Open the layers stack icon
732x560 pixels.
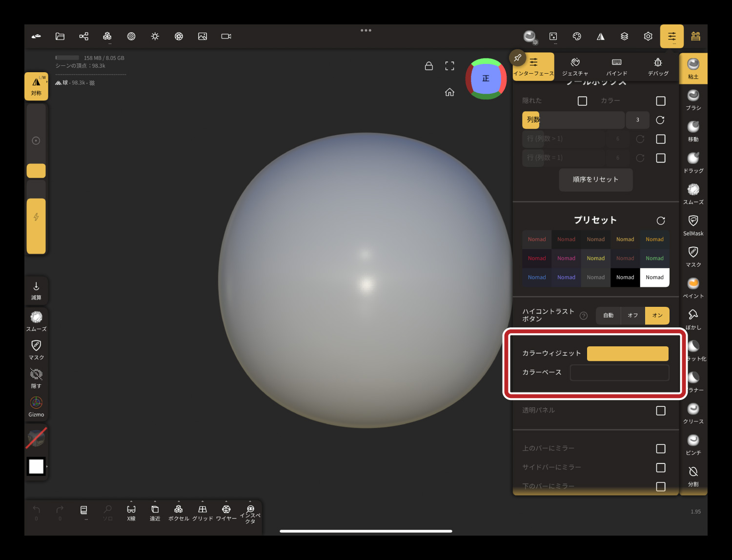[624, 37]
